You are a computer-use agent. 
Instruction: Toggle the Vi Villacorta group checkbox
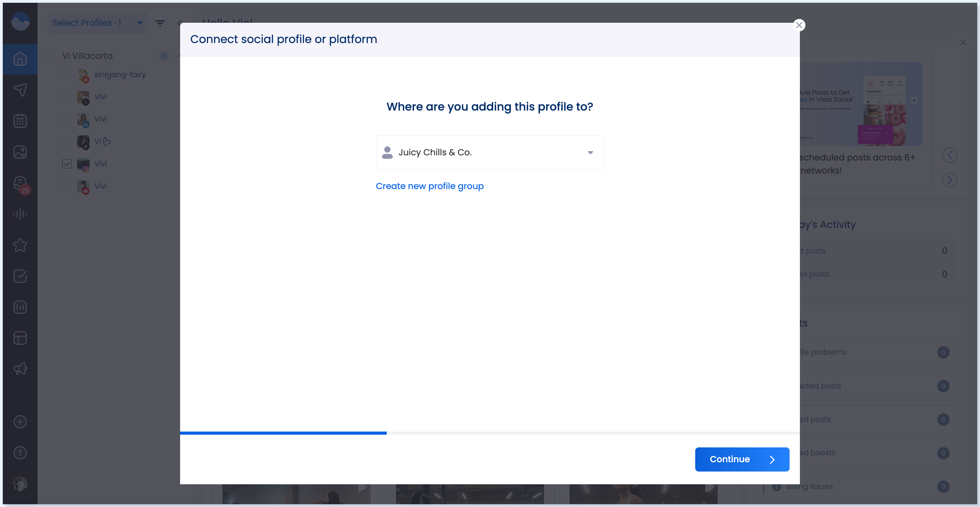(x=52, y=56)
